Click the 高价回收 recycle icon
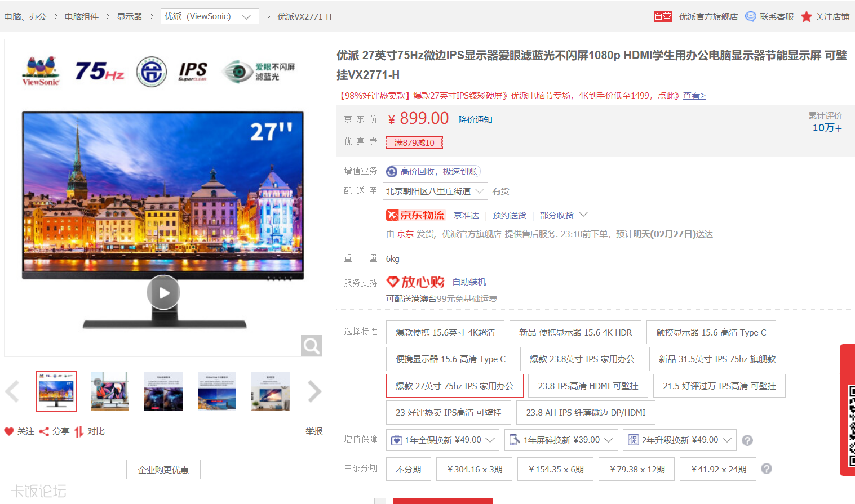The height and width of the screenshot is (504, 855). [x=392, y=172]
